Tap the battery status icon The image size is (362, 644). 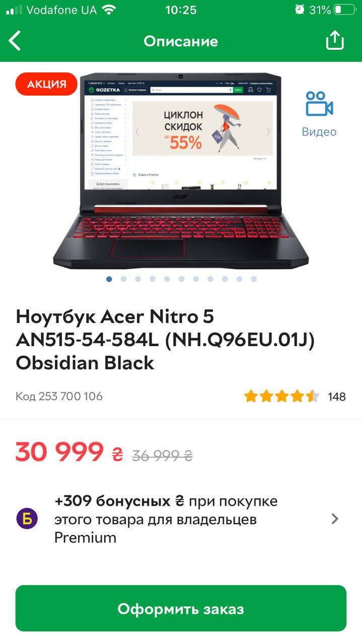coord(345,10)
